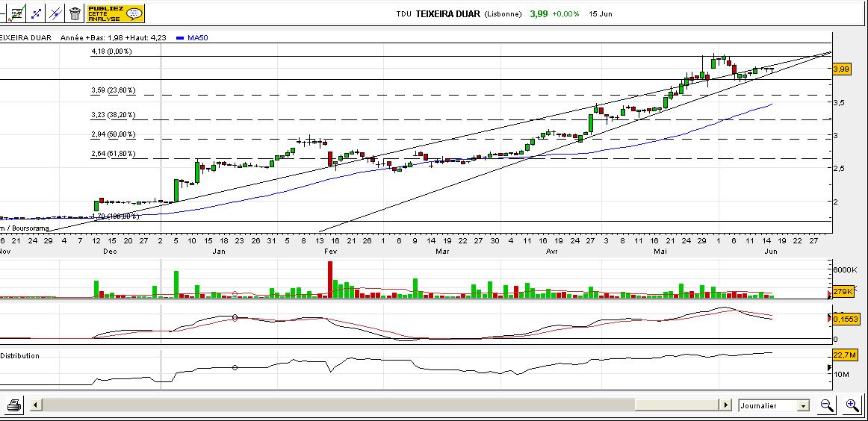
Task: Click the Année +Bas: 1,98 text
Action: tap(91, 37)
